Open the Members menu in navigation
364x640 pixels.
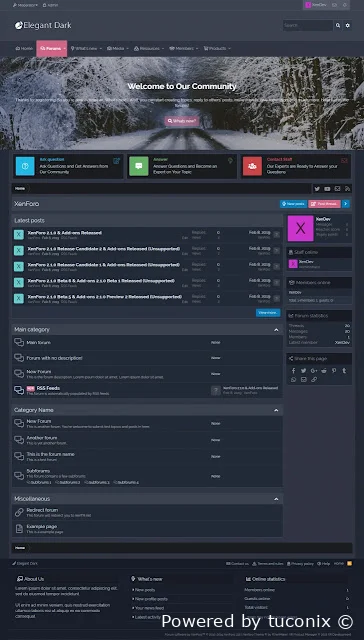click(183, 49)
